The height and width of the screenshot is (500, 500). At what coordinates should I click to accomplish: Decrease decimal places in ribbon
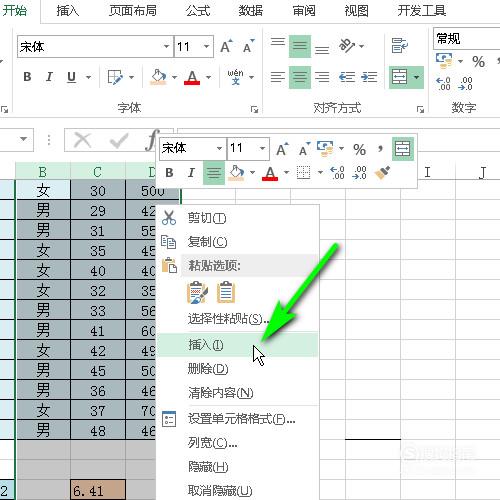[465, 84]
